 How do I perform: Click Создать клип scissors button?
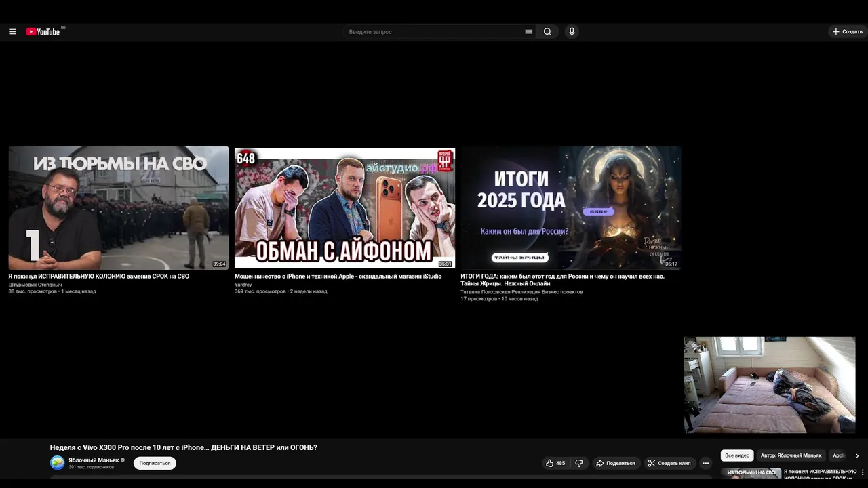click(669, 463)
